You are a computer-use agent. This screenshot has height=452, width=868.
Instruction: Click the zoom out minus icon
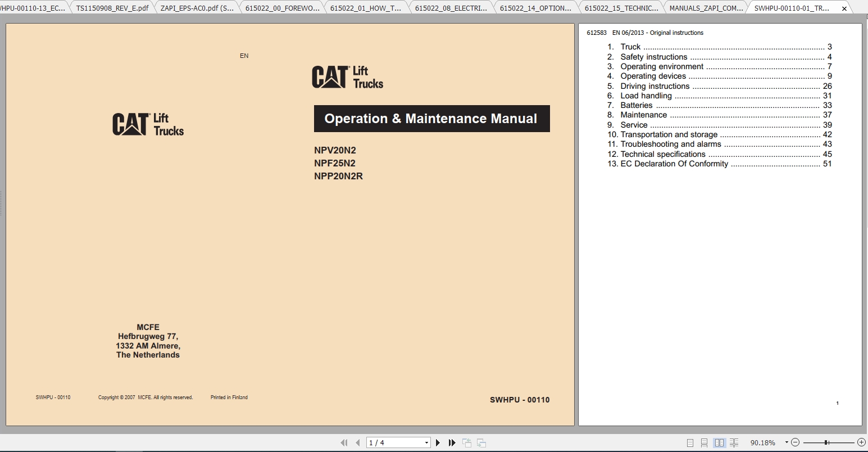795,442
